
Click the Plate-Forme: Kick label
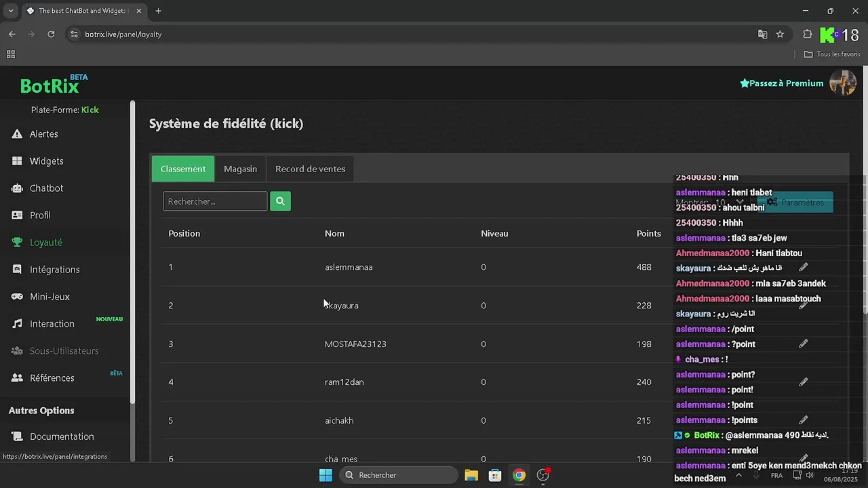(65, 110)
